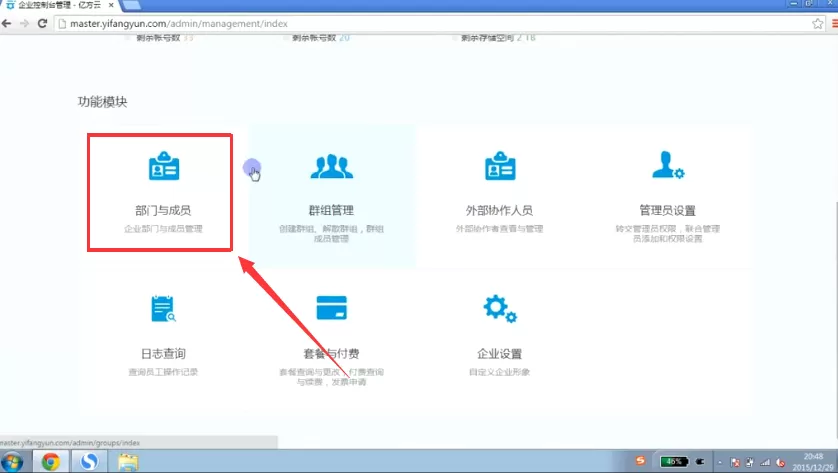This screenshot has width=838, height=473.
Task: Click the 日志查询 title
Action: pos(163,354)
